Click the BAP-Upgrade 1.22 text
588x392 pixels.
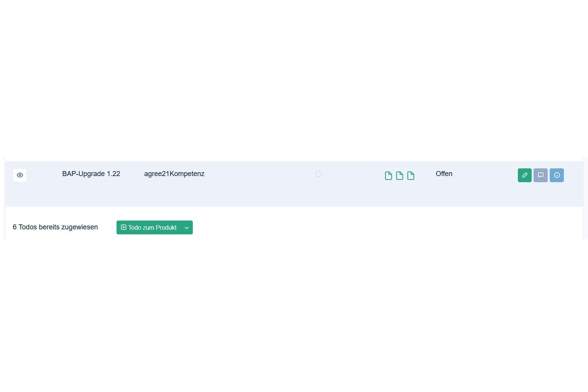[x=91, y=174]
